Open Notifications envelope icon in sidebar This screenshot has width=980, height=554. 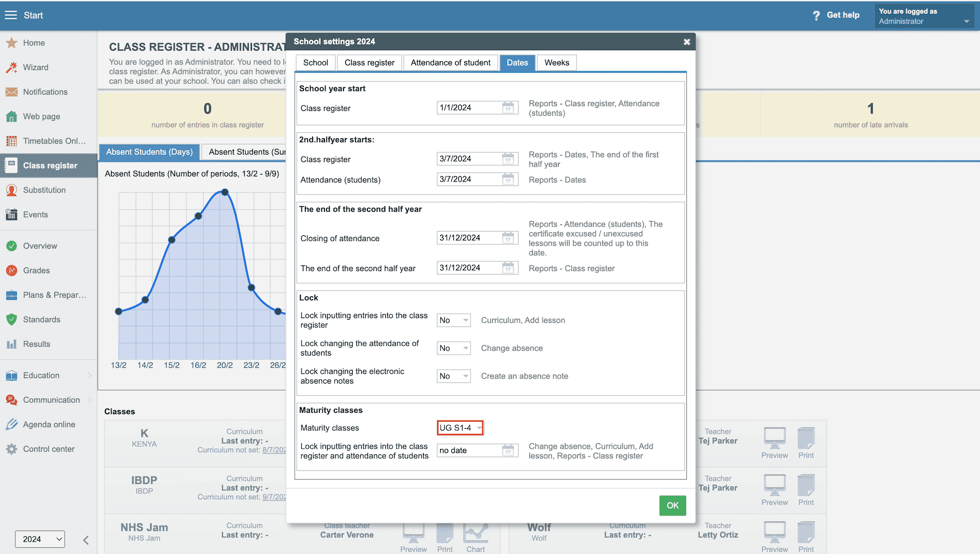coord(11,92)
